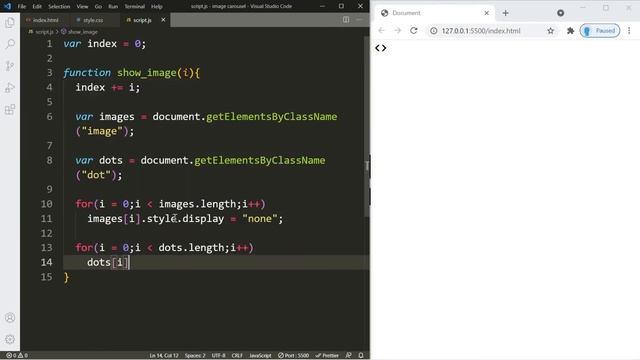Open the File menu
Viewport: 640px width, 360px height.
[22, 7]
